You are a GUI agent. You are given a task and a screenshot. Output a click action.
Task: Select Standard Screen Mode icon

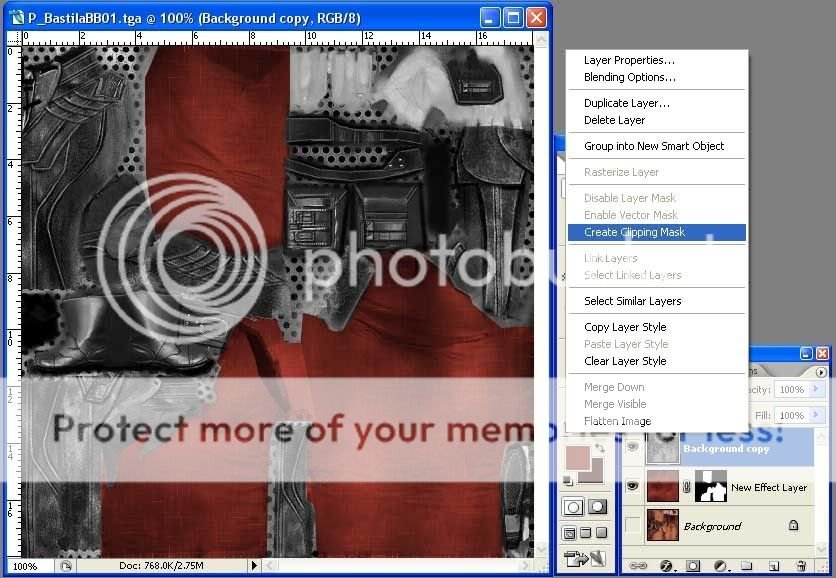pyautogui.click(x=569, y=533)
